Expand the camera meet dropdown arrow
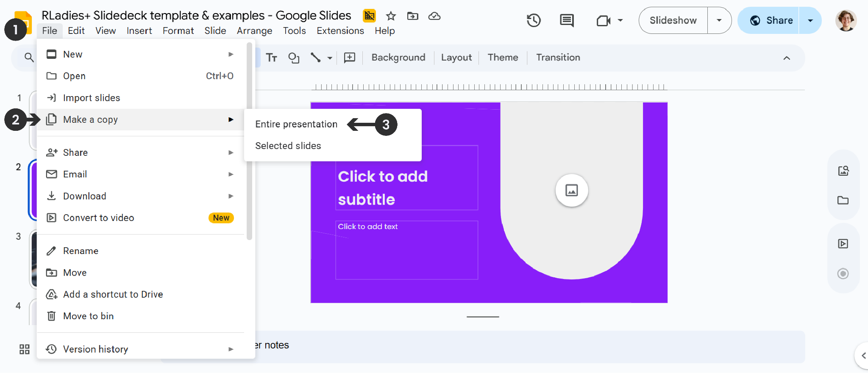 [620, 20]
